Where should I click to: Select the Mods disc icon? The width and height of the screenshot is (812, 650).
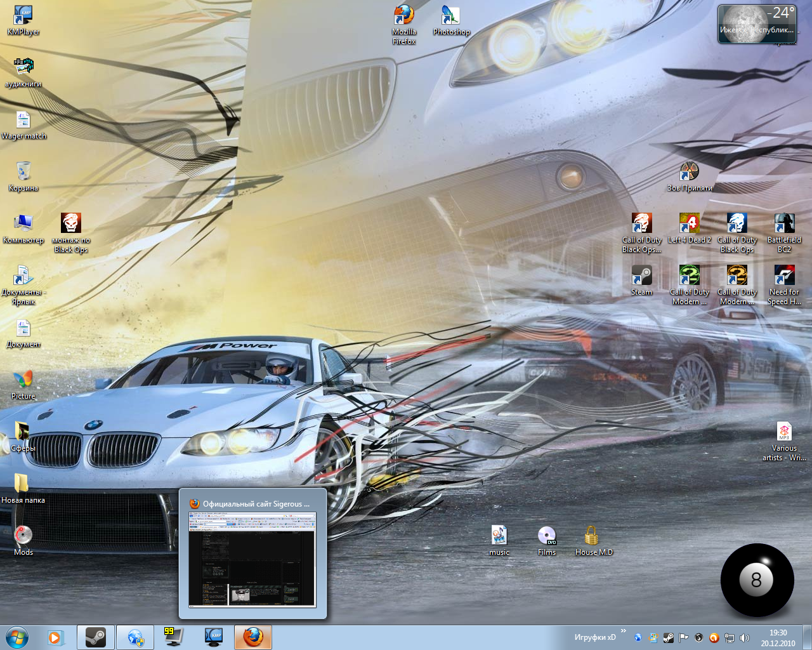(x=23, y=540)
